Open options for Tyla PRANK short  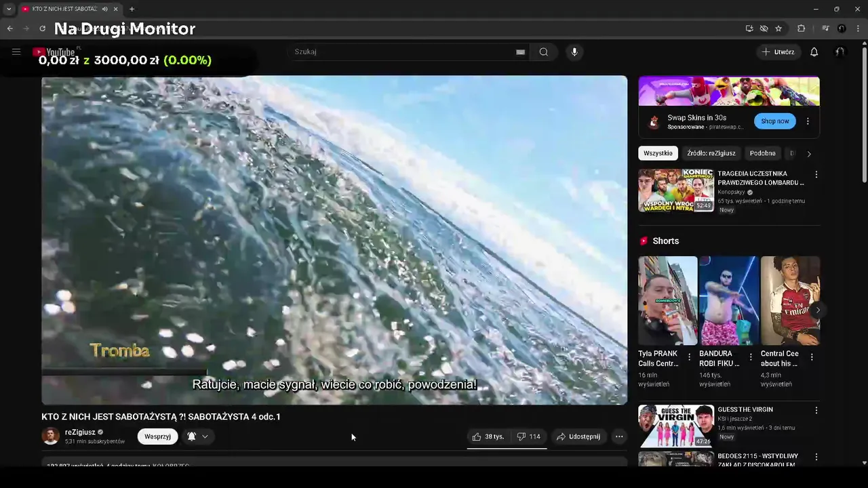[x=690, y=357]
